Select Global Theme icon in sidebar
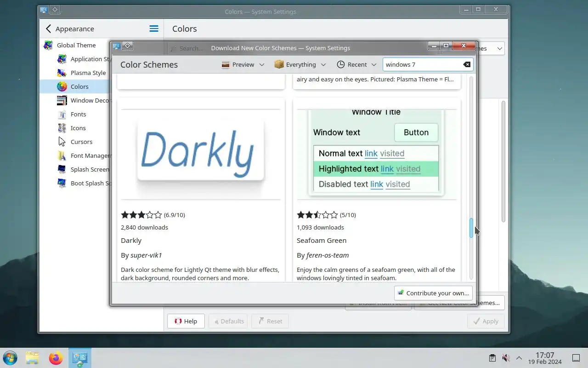This screenshot has width=588, height=368. 48,45
